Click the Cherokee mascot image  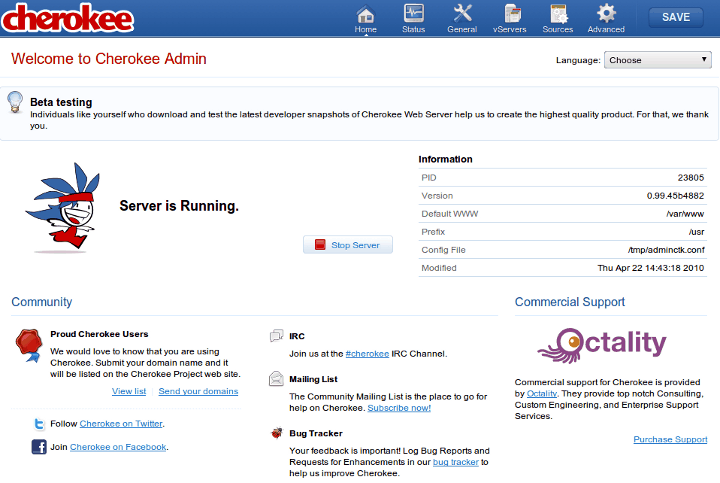(x=60, y=205)
